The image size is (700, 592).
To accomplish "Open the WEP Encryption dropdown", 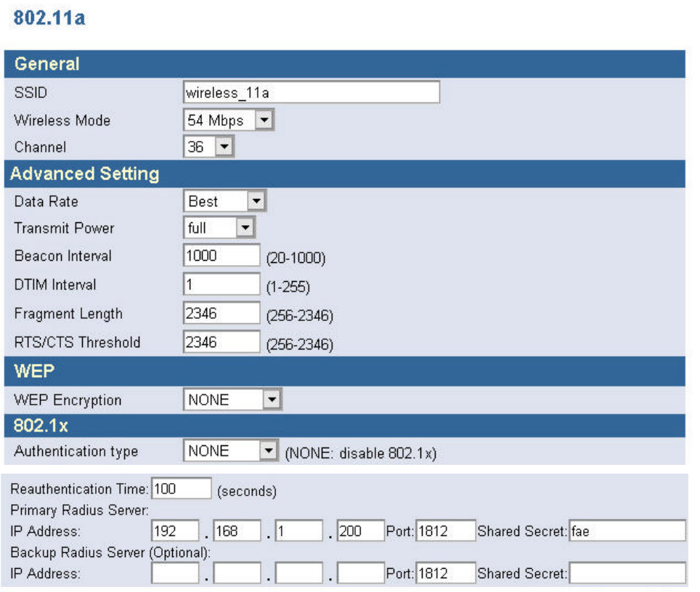I will [x=232, y=400].
